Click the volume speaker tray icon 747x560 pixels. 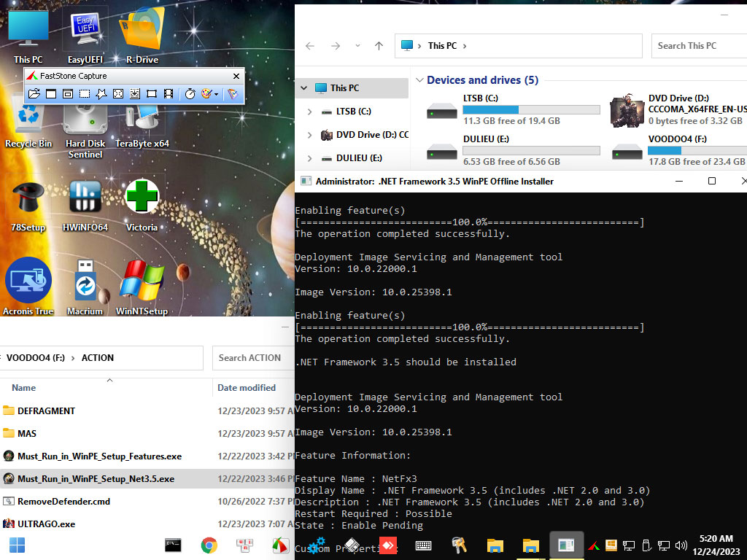point(681,545)
